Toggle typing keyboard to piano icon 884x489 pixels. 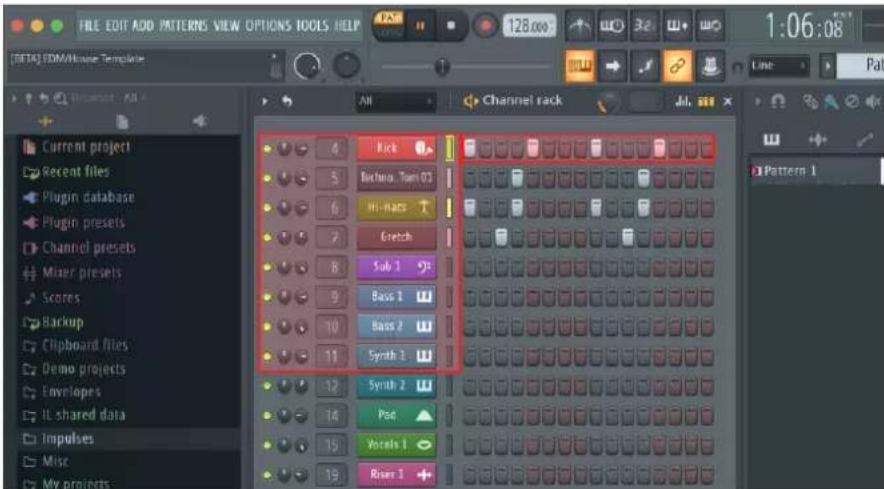tap(578, 67)
